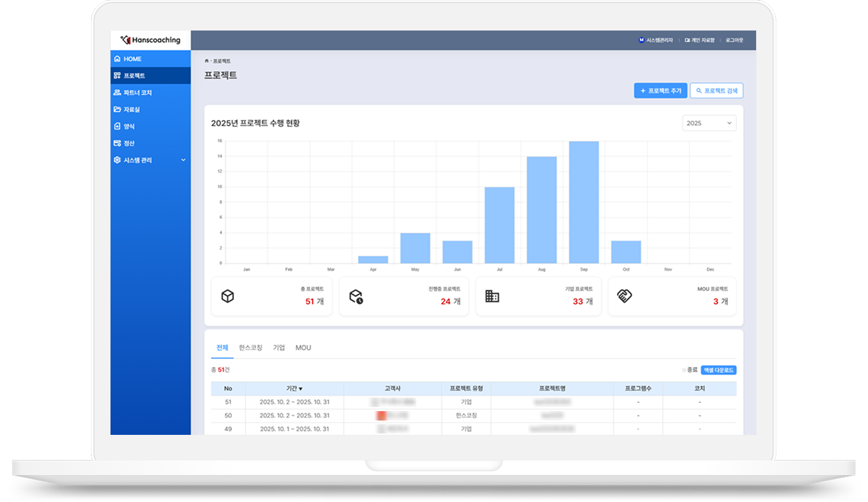Click the breadcrumb home icon

click(x=207, y=61)
